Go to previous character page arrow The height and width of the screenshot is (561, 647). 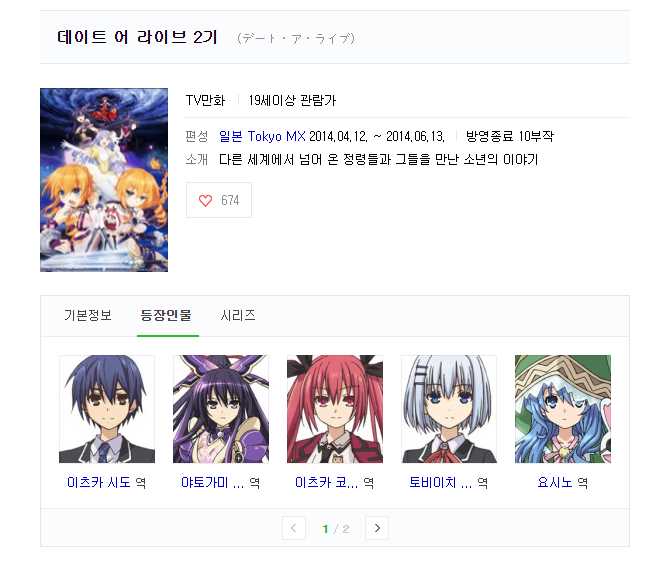(x=293, y=528)
